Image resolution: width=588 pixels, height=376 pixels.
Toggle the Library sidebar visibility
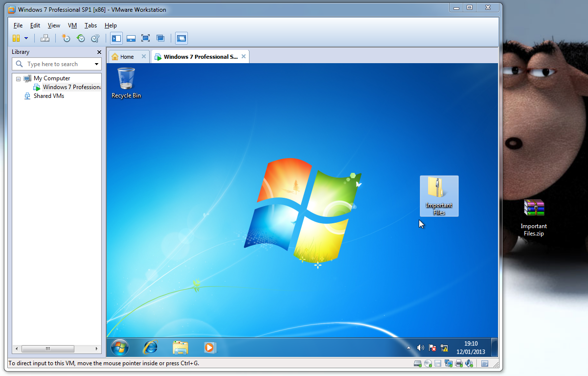[116, 38]
